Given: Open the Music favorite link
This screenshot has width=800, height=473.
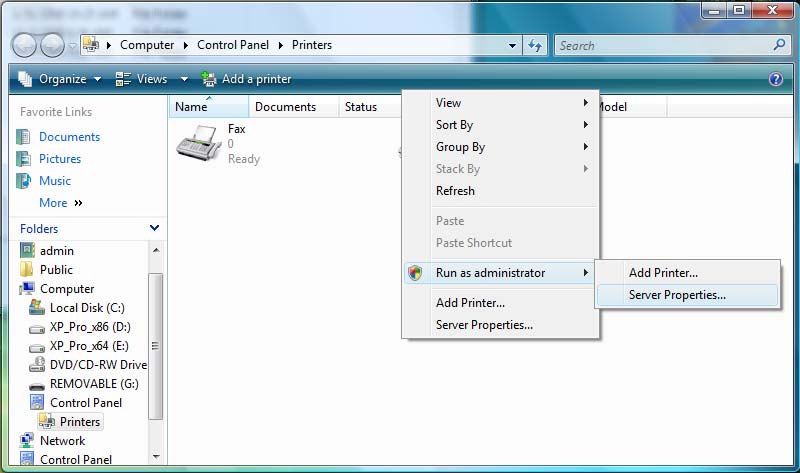Looking at the screenshot, I should point(55,181).
